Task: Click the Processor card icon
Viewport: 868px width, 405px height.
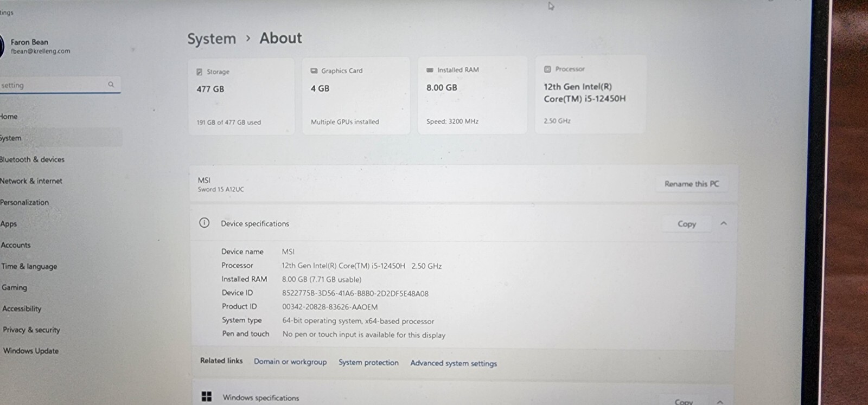Action: click(547, 69)
